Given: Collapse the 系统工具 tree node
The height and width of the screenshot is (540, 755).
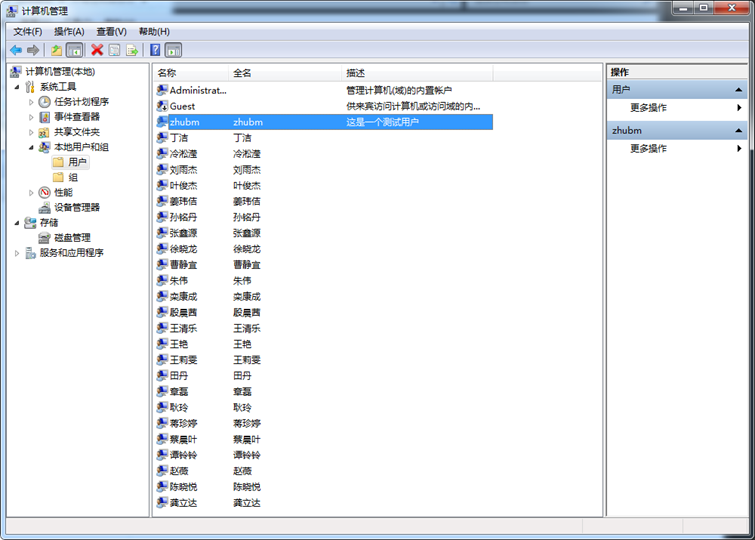Looking at the screenshot, I should [17, 87].
